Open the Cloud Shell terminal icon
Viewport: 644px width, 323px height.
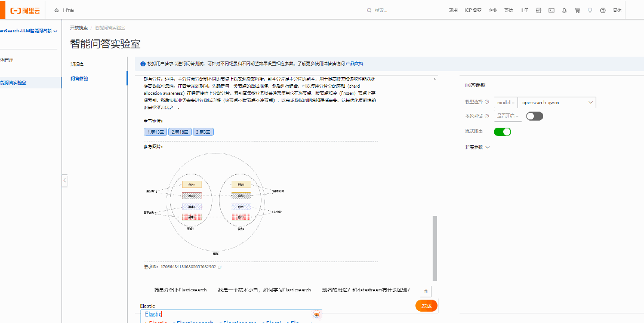[551, 10]
